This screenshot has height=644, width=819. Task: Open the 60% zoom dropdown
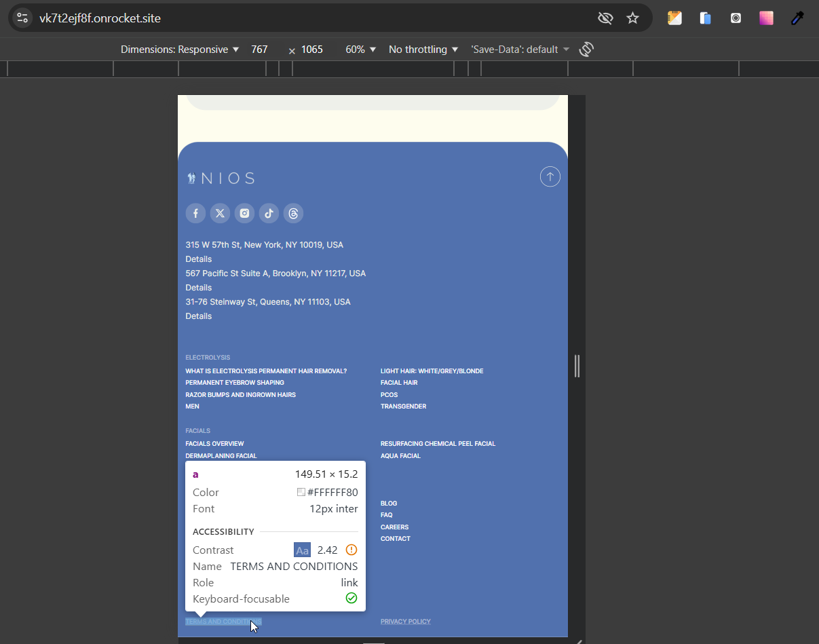[x=360, y=50]
